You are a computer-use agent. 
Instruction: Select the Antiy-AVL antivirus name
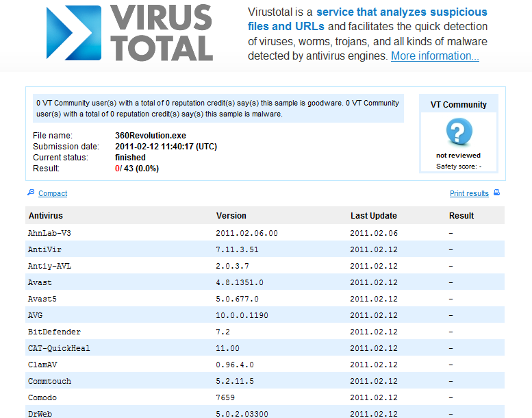tap(49, 266)
